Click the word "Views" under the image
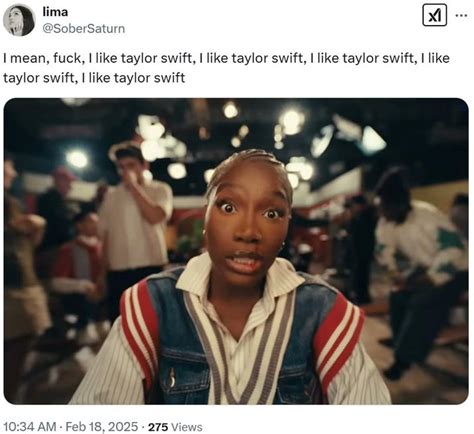 point(186,427)
